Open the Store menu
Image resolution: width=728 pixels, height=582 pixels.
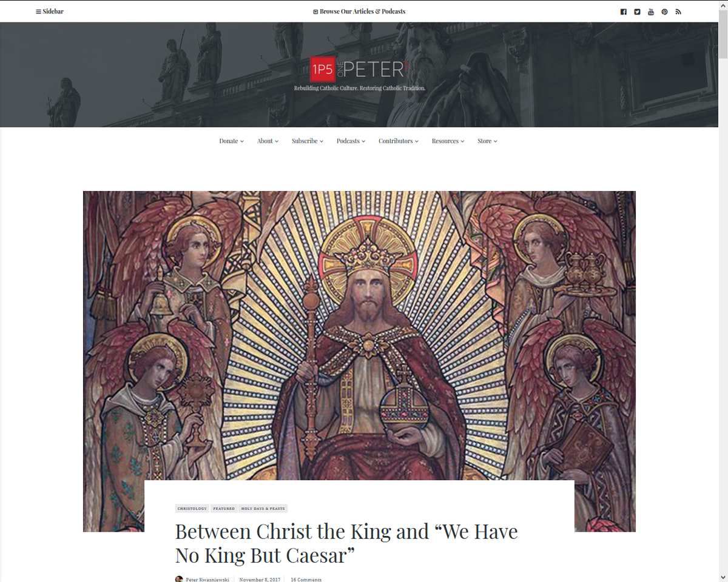pos(487,141)
